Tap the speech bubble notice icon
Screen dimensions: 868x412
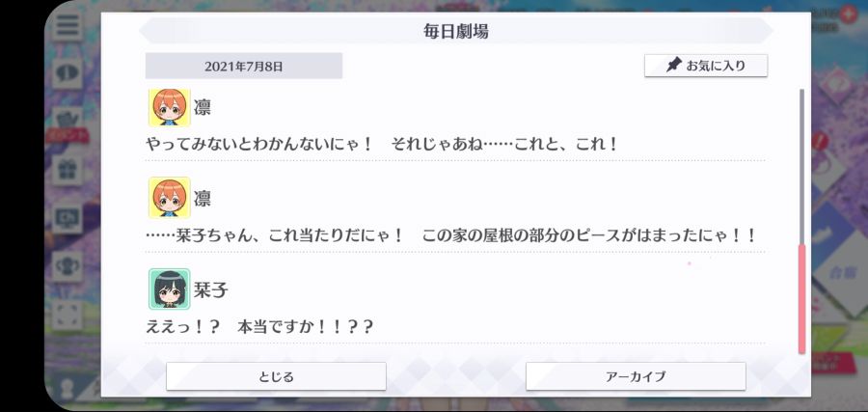68,73
